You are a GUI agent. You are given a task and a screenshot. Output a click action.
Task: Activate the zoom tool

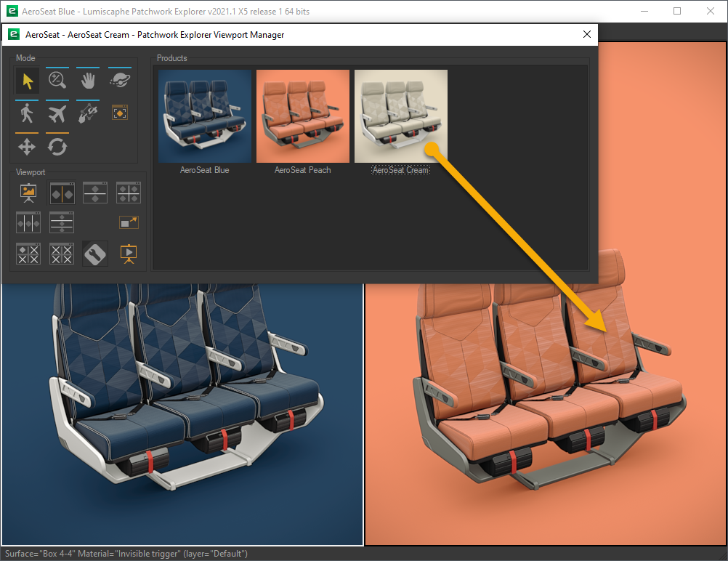click(57, 81)
